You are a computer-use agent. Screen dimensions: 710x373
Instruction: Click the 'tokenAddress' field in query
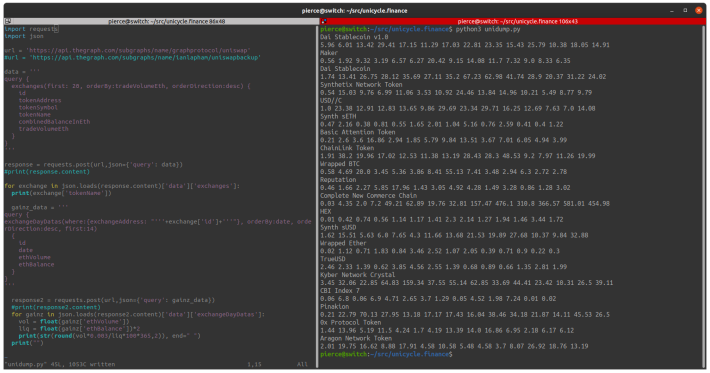40,100
